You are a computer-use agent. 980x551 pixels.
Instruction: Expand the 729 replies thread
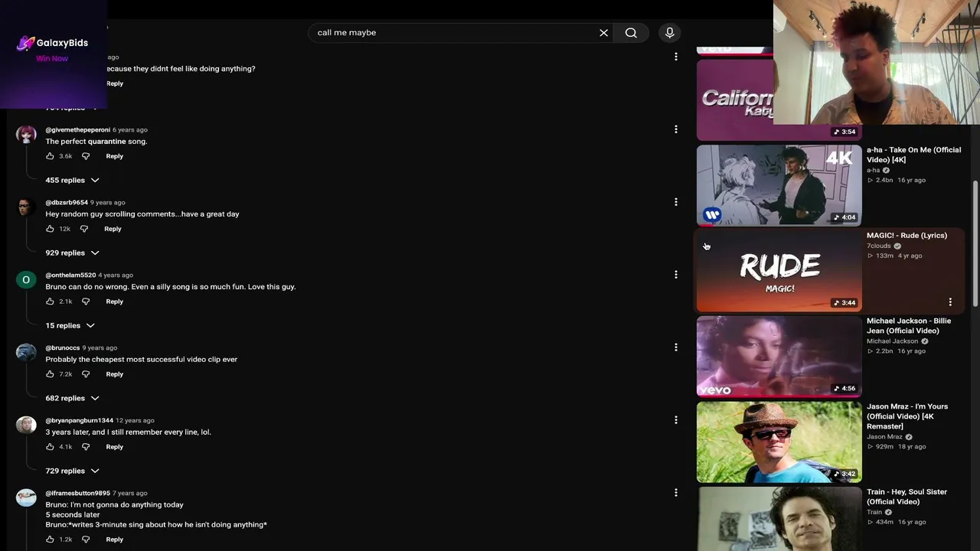pyautogui.click(x=72, y=471)
